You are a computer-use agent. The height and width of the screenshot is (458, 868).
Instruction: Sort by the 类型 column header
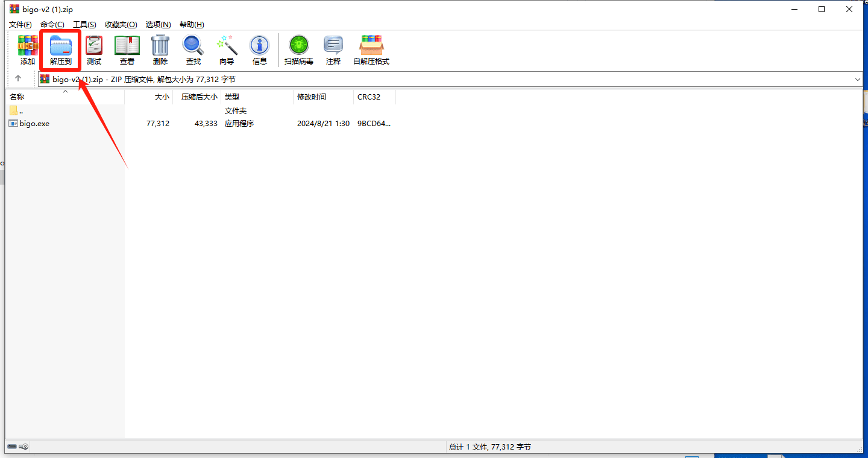click(x=257, y=97)
